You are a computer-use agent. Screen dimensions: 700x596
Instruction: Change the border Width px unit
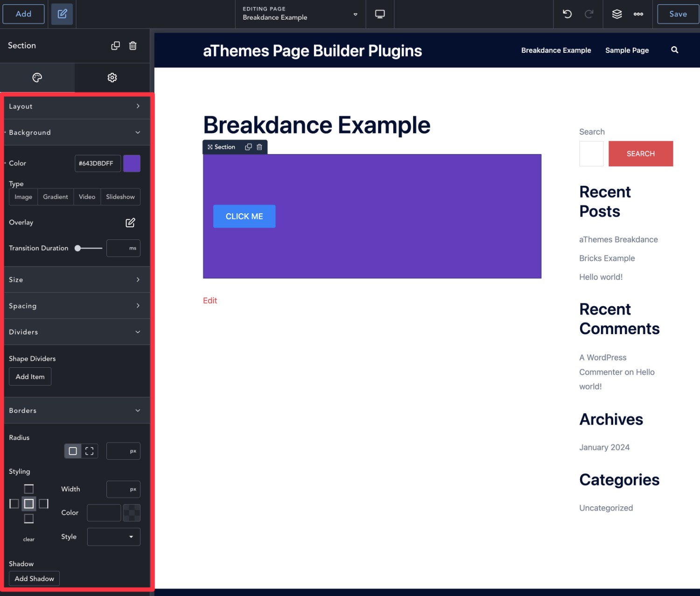point(133,489)
